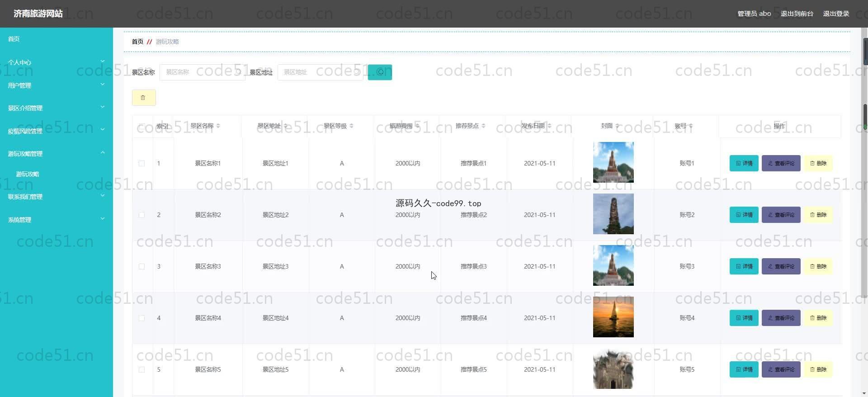Click the teal search button
868x397 pixels.
(380, 72)
